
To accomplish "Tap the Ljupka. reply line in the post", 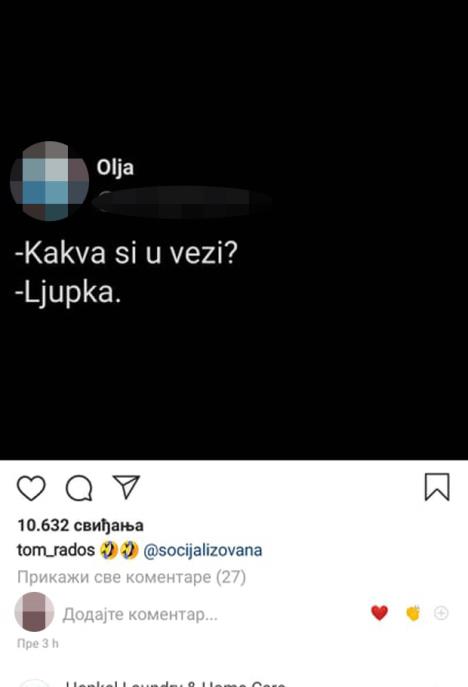I will point(68,293).
